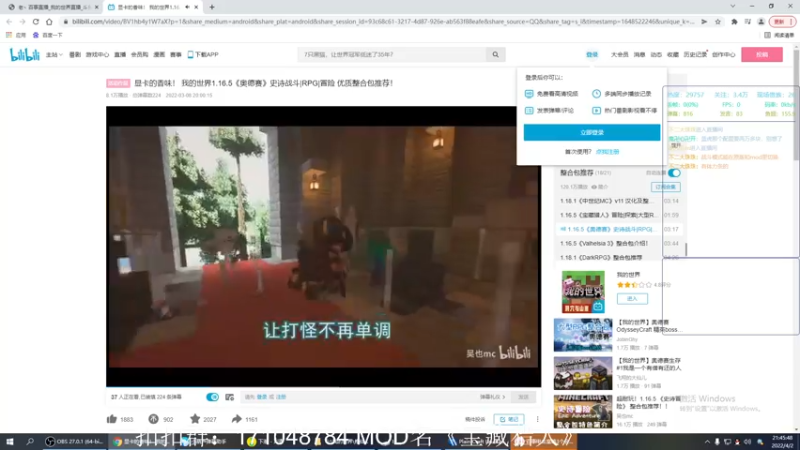Open a new browser tab
This screenshot has width=800, height=450.
[x=212, y=7]
